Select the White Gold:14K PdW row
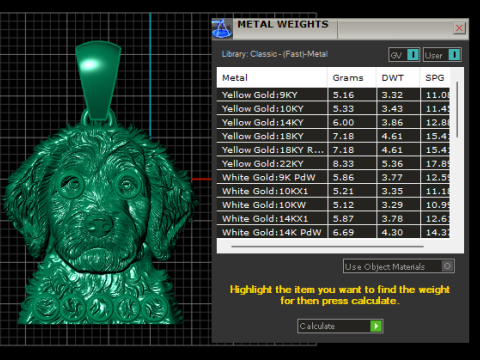This screenshot has height=360, width=480. pos(333,232)
